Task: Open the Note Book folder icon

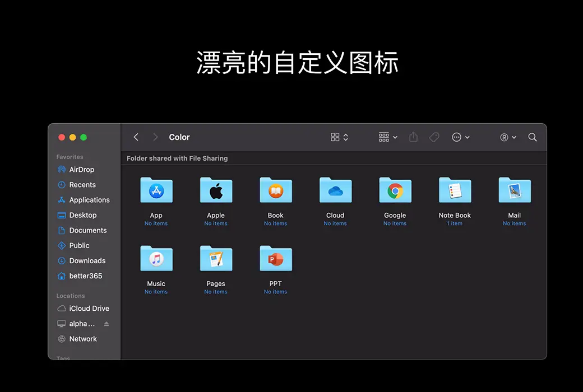Action: point(455,190)
